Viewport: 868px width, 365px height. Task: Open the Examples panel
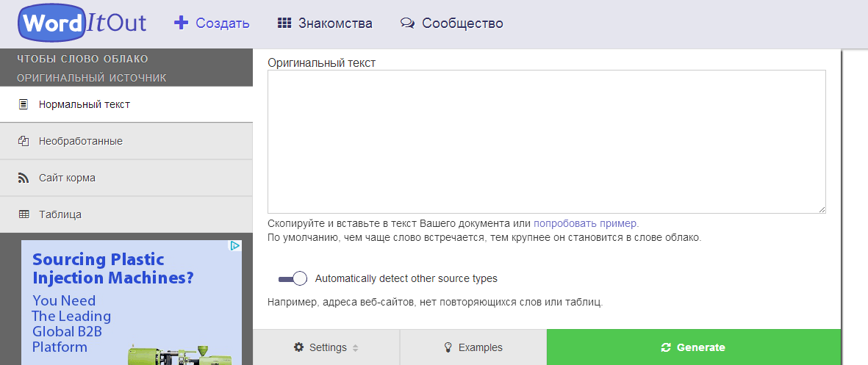click(473, 347)
